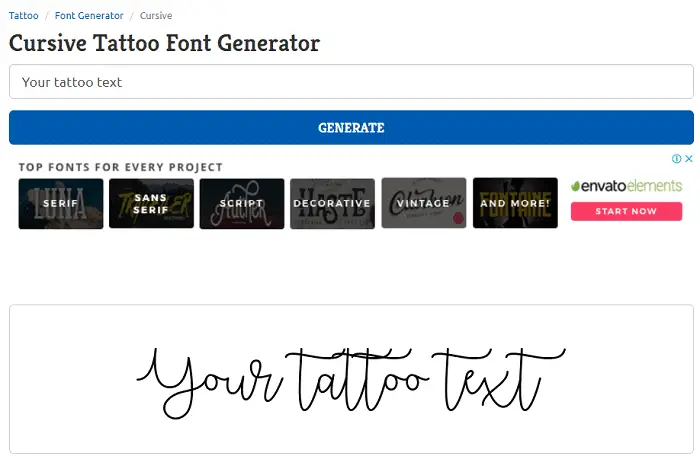Click the Envato Elements leaf logo
The width and height of the screenshot is (700, 456).
(x=575, y=186)
